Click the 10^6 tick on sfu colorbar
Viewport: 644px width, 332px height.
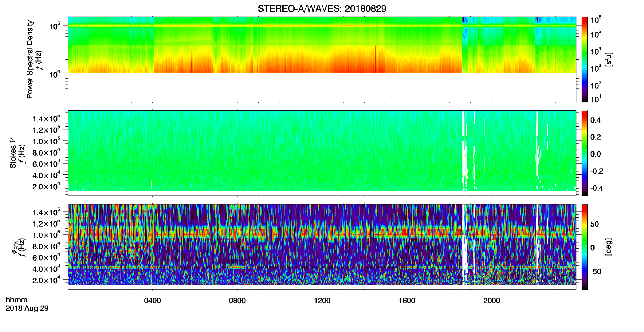596,20
